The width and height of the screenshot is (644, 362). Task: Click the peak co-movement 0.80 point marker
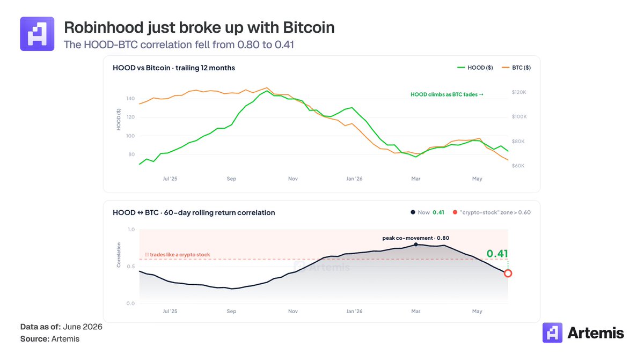[416, 245]
